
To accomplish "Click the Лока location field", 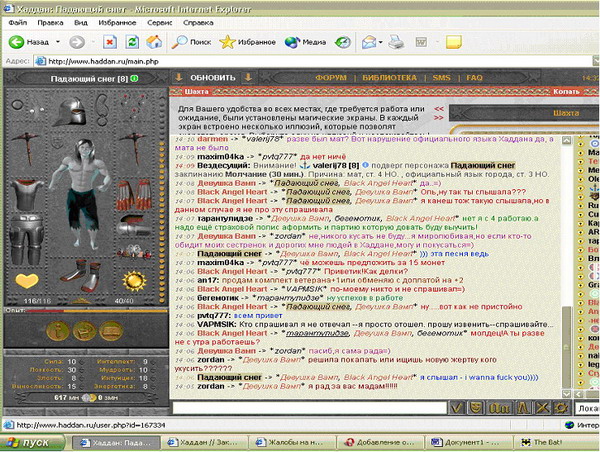I will pyautogui.click(x=587, y=408).
